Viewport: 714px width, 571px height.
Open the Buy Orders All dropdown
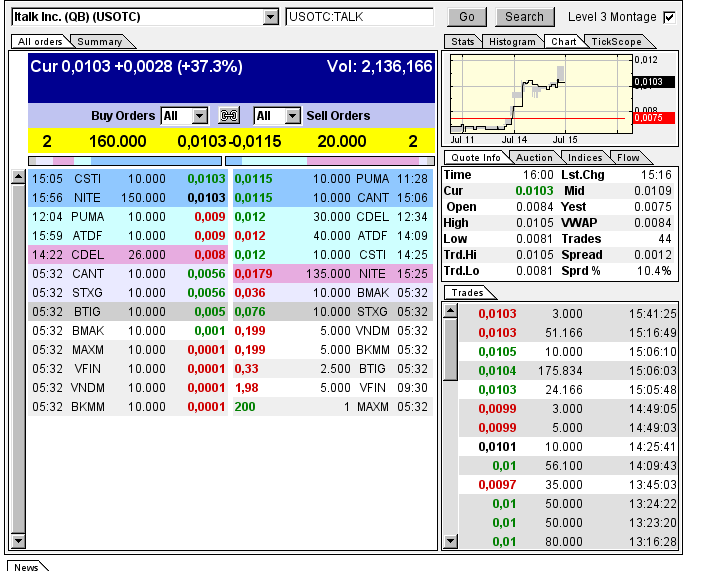[x=199, y=116]
